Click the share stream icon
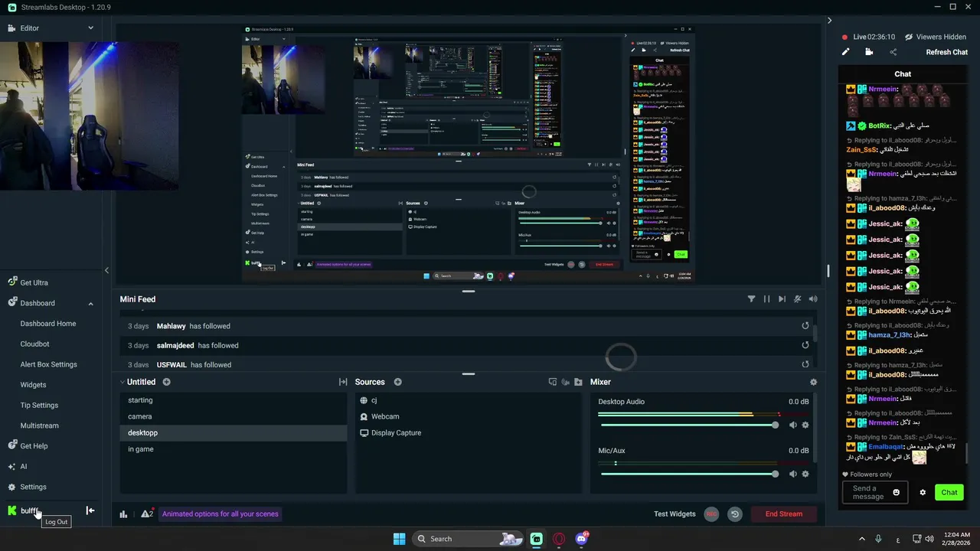Image resolution: width=980 pixels, height=551 pixels. [893, 52]
